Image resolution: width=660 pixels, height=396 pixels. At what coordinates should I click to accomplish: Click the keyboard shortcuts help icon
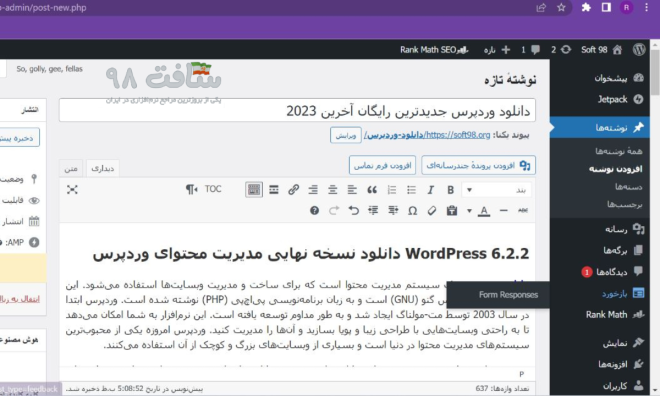coord(314,210)
